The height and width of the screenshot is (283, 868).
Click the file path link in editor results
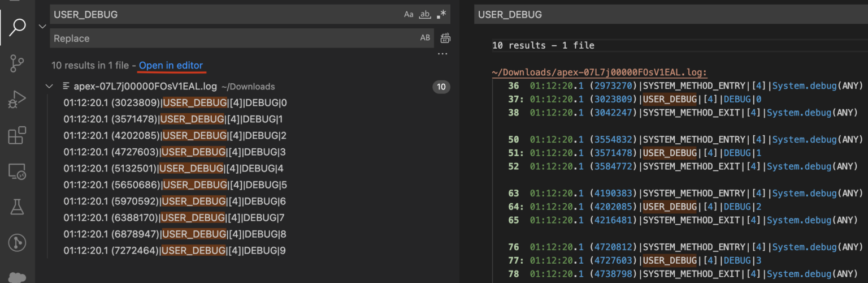click(x=600, y=72)
